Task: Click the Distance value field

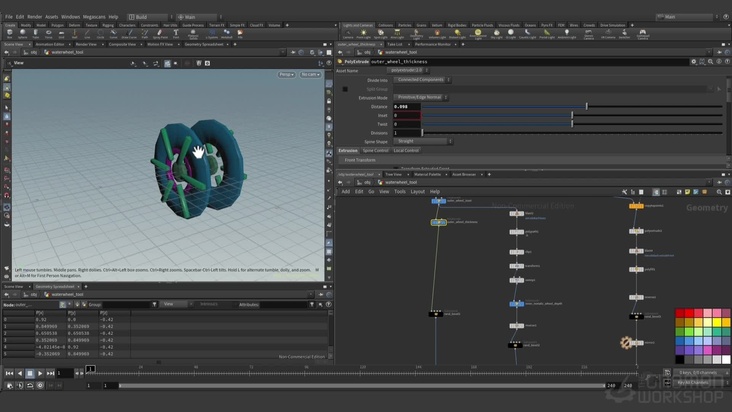Action: pyautogui.click(x=407, y=107)
